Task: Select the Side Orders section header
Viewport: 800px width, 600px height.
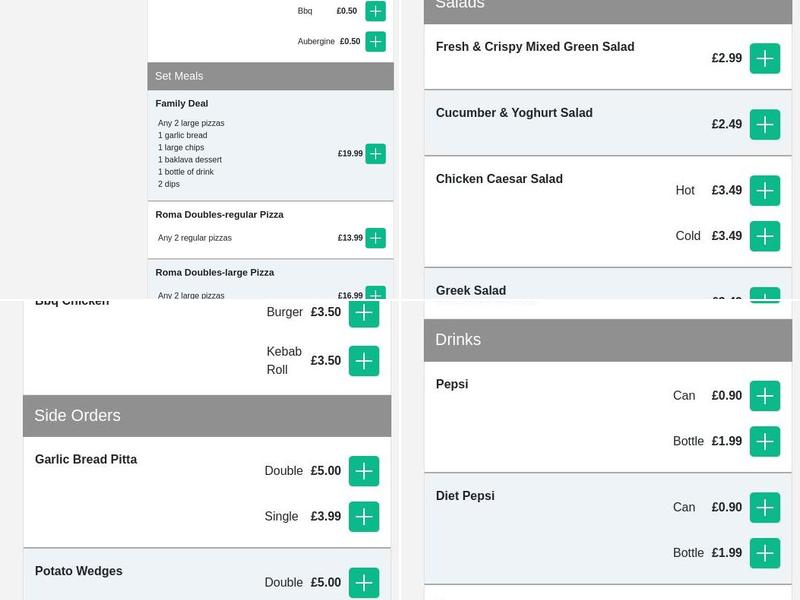Action: pyautogui.click(x=207, y=416)
